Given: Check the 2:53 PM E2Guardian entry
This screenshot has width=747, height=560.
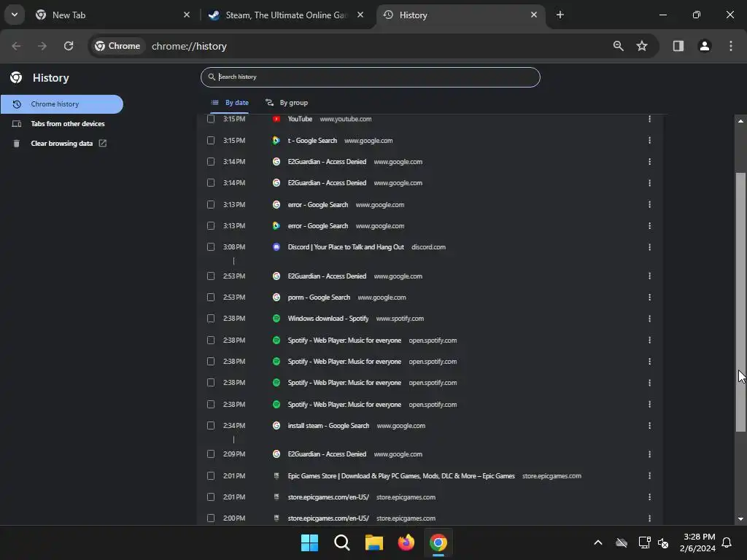Looking at the screenshot, I should tap(211, 276).
